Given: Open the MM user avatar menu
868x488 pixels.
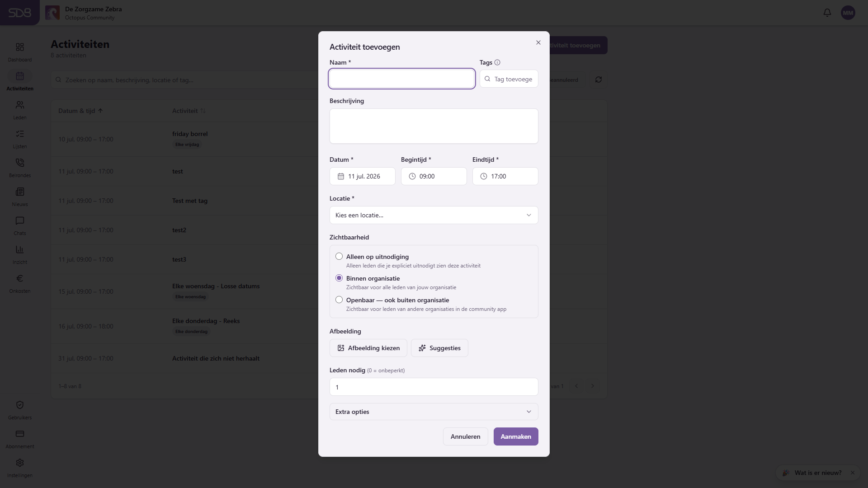Looking at the screenshot, I should (x=848, y=13).
